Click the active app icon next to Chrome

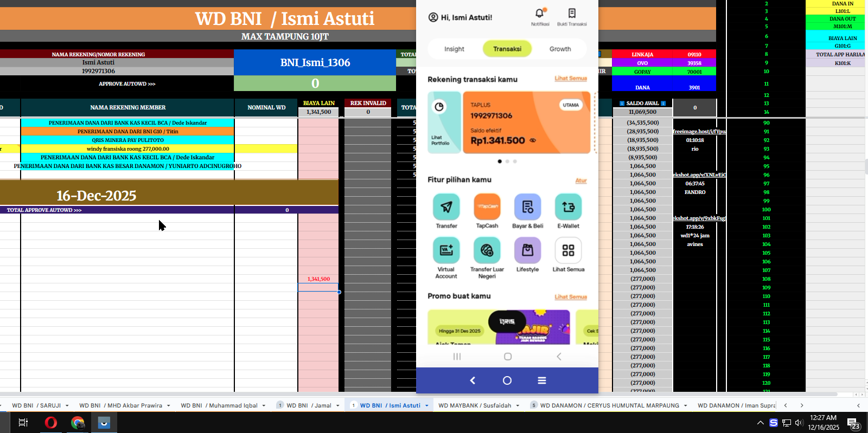(104, 423)
